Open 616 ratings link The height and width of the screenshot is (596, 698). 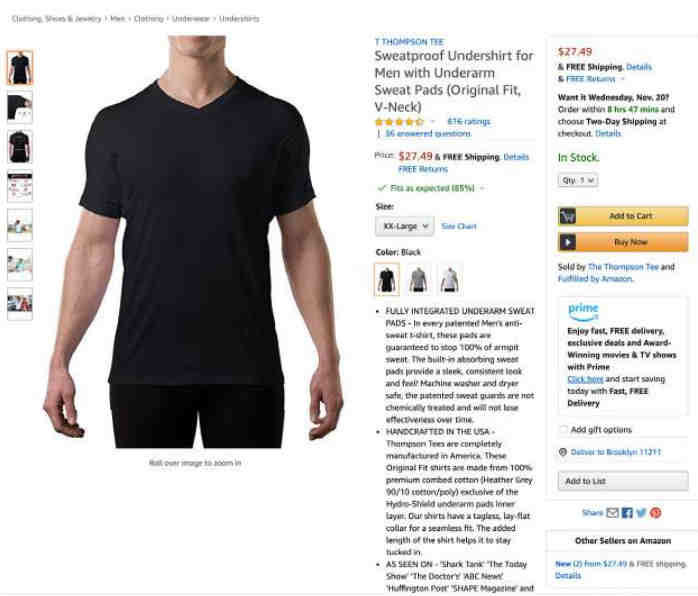[469, 122]
